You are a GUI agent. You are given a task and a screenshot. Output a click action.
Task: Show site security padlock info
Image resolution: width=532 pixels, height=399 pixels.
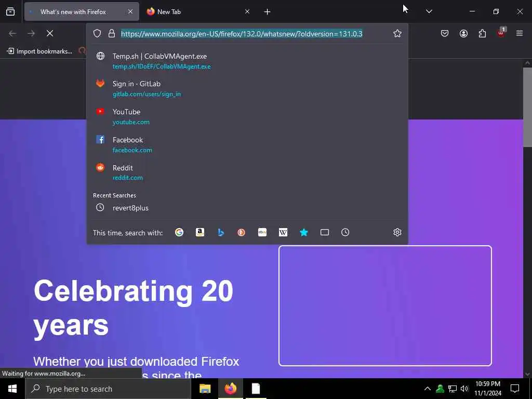[x=112, y=33]
